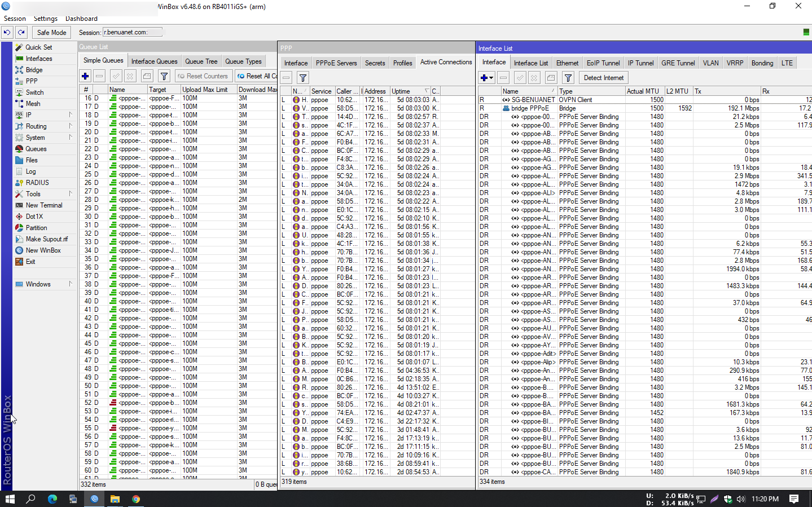Click Remove (minus) button in Queue List
This screenshot has width=812, height=507.
(99, 76)
